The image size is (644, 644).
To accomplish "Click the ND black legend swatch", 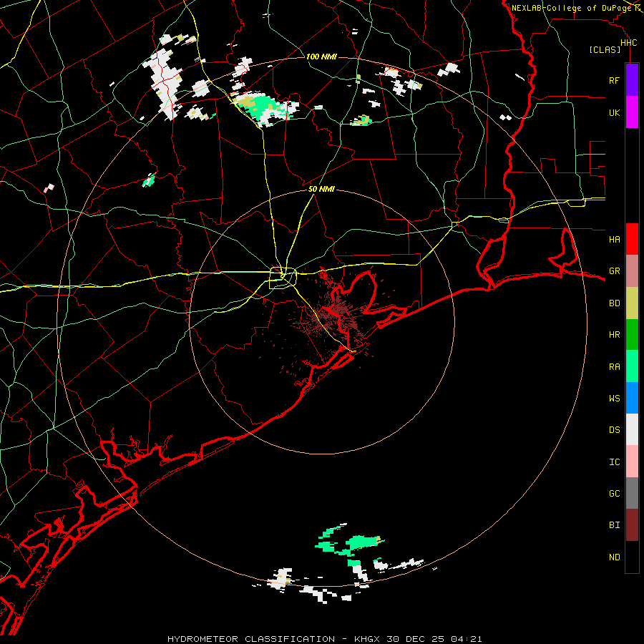I will point(632,557).
